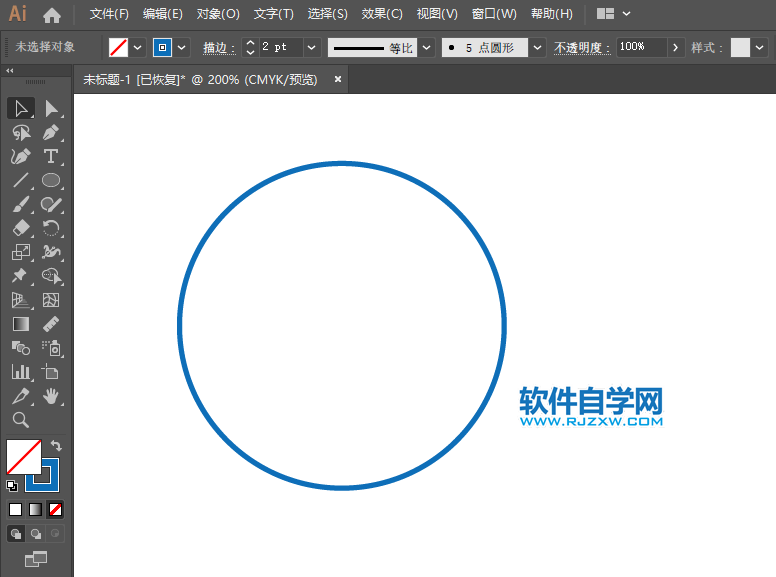Screen dimensions: 776x577
Task: Pick the Eraser tool
Action: pos(21,228)
